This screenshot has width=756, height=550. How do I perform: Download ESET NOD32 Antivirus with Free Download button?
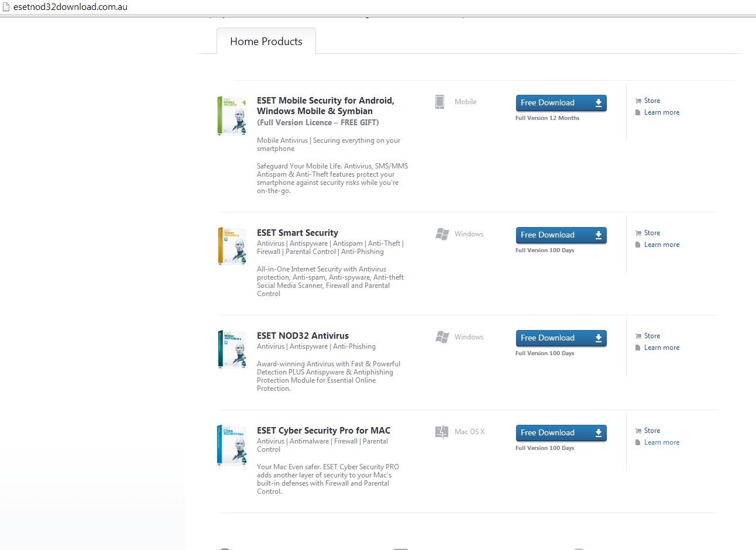pos(561,338)
